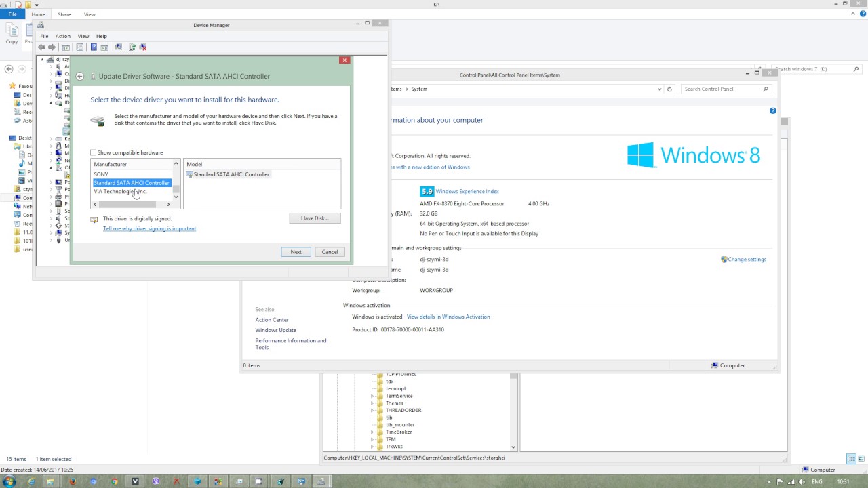
Task: Open Action Center link under See also
Action: [x=272, y=320]
